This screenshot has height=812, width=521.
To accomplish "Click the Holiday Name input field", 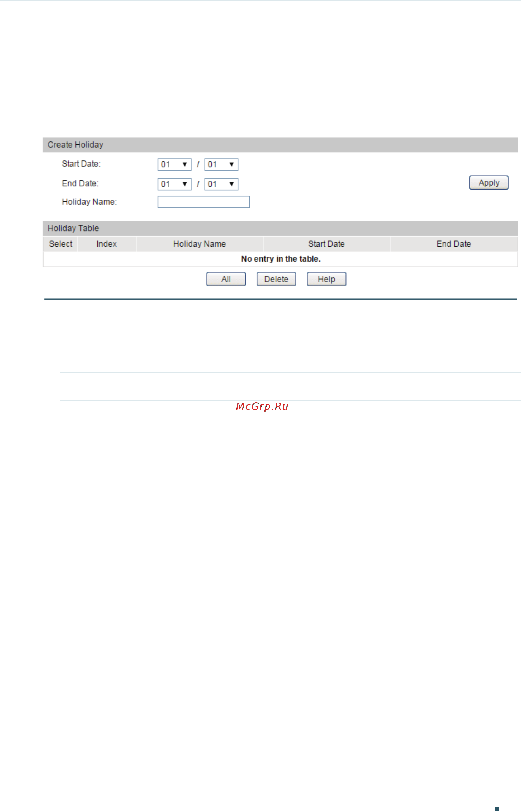I will [204, 202].
